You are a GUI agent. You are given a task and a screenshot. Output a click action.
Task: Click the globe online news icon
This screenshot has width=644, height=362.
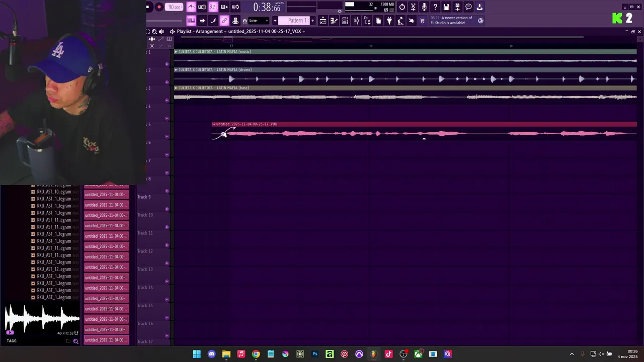coord(480,21)
